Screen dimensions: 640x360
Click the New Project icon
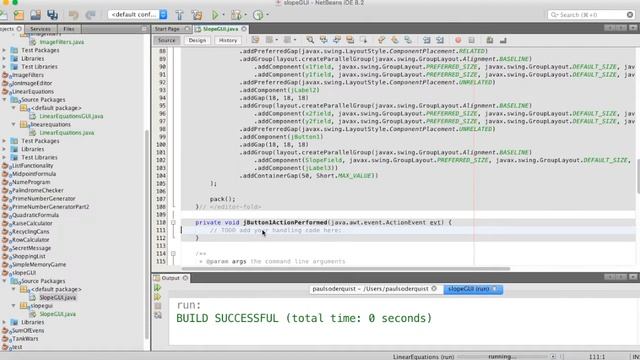click(x=19, y=15)
